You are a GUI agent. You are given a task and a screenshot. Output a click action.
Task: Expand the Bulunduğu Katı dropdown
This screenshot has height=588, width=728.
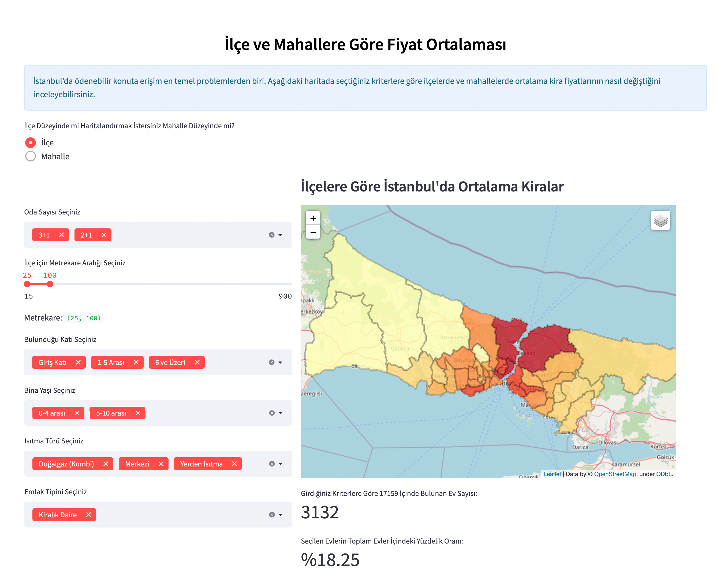pyautogui.click(x=280, y=363)
